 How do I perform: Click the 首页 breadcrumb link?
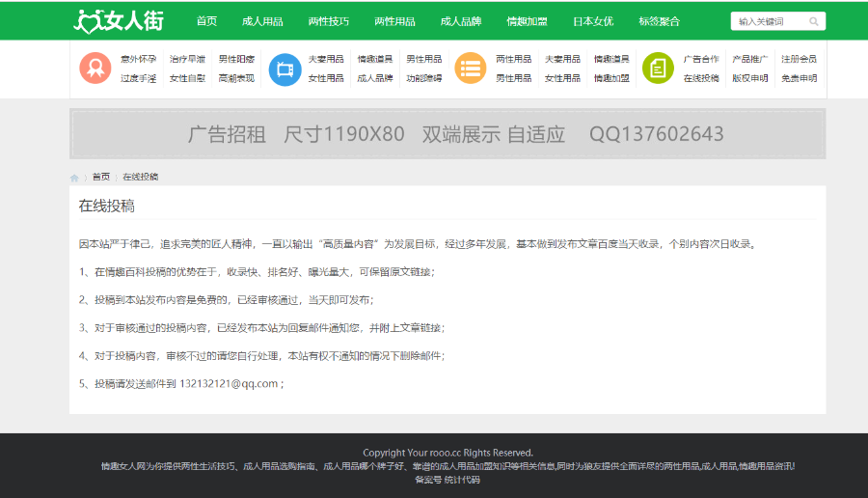(x=101, y=178)
